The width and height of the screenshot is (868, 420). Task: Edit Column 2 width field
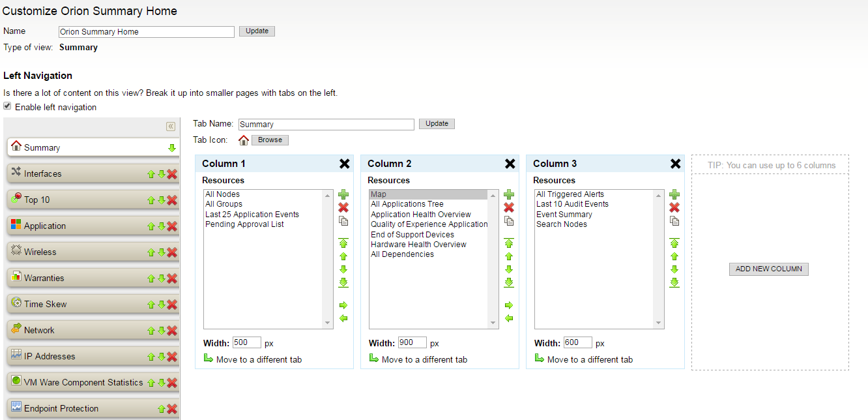(412, 342)
